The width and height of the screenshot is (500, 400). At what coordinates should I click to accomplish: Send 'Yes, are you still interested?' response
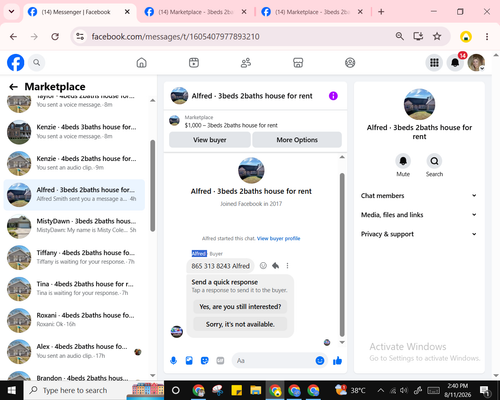click(x=240, y=307)
